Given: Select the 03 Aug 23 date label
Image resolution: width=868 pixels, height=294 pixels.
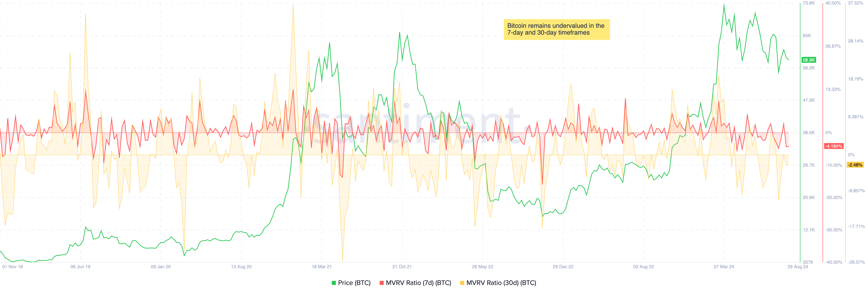Looking at the screenshot, I should click(643, 267).
